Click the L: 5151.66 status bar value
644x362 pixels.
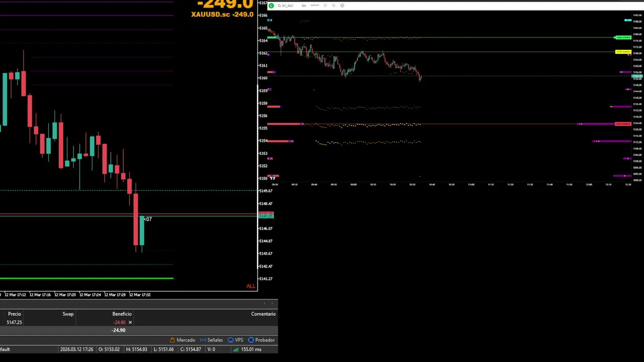[x=164, y=349]
